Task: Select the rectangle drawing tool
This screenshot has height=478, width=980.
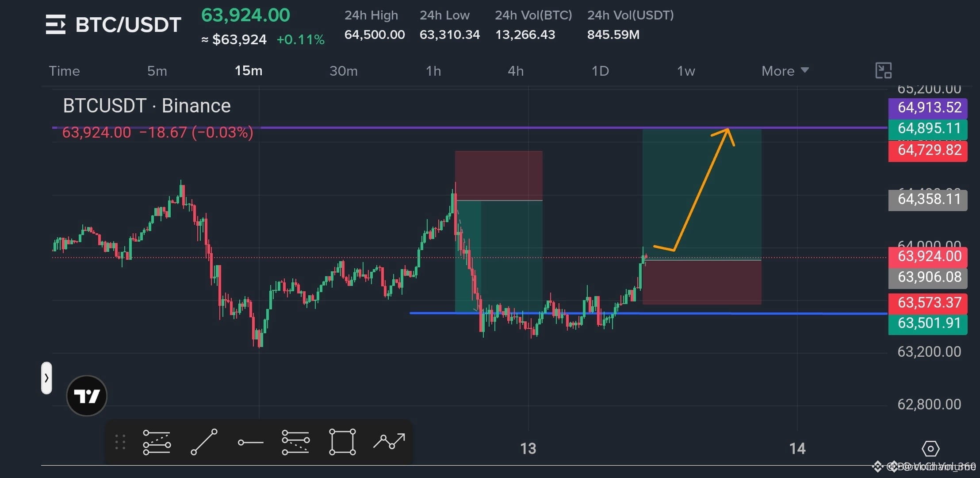Action: 342,442
